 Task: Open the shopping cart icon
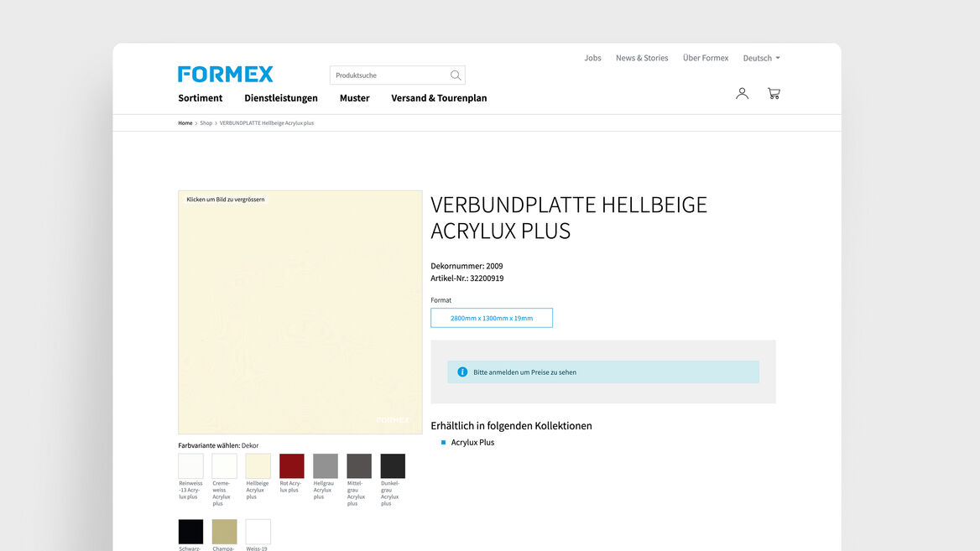[x=774, y=94]
